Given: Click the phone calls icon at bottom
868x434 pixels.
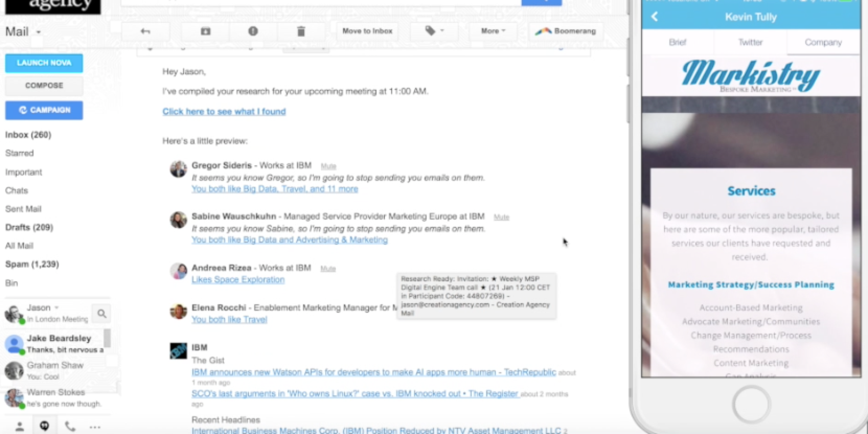Looking at the screenshot, I should [70, 427].
